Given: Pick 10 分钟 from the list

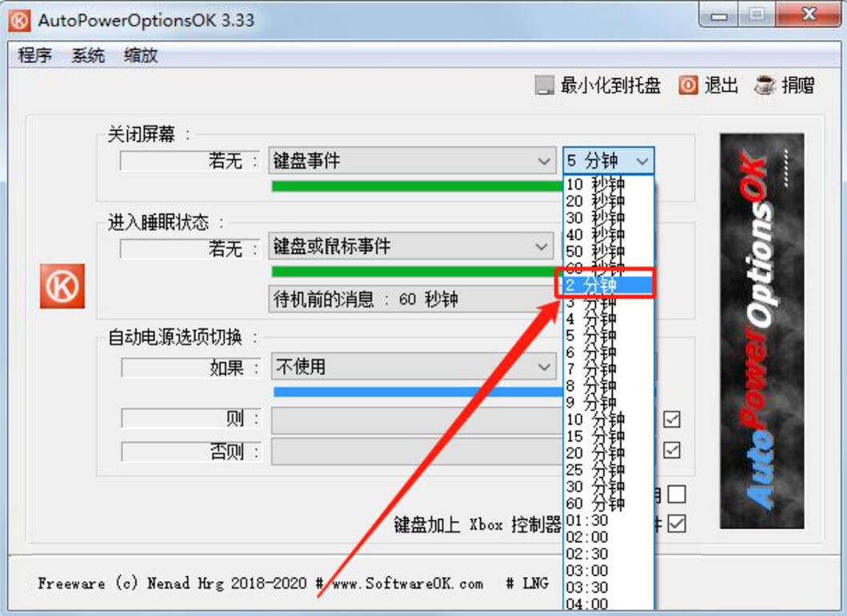Looking at the screenshot, I should coord(608,419).
